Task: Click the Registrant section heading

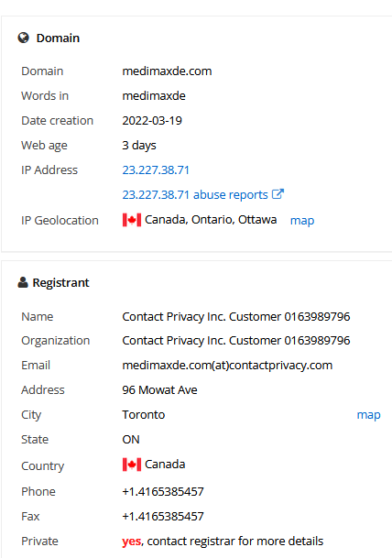Action: (x=60, y=282)
